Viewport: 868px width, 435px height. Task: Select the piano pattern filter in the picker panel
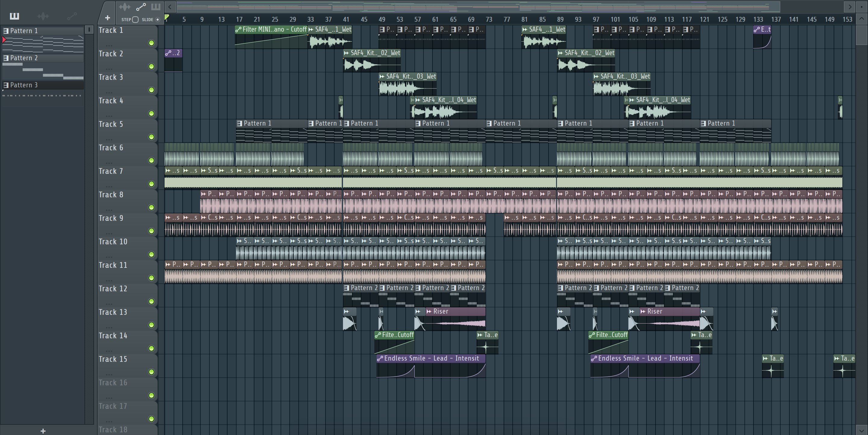[14, 16]
